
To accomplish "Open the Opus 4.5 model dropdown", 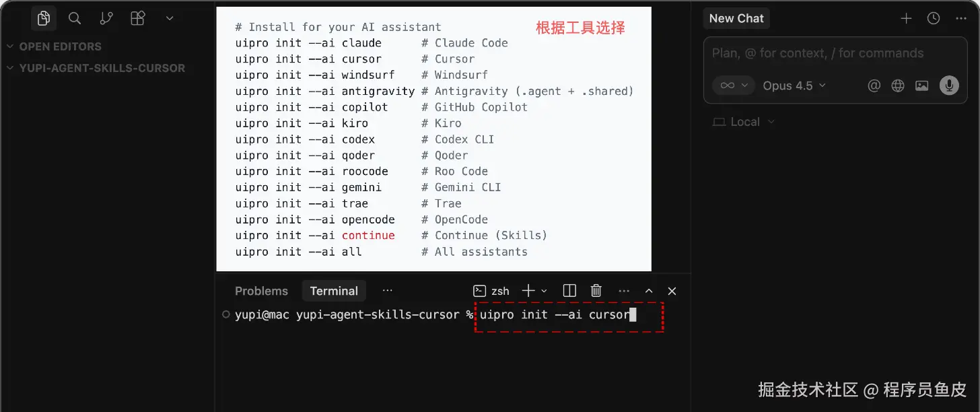I will pyautogui.click(x=794, y=85).
